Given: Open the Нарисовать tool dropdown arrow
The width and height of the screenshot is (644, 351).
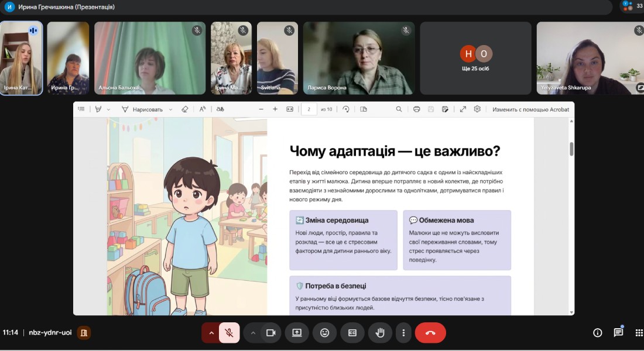Looking at the screenshot, I should 170,109.
